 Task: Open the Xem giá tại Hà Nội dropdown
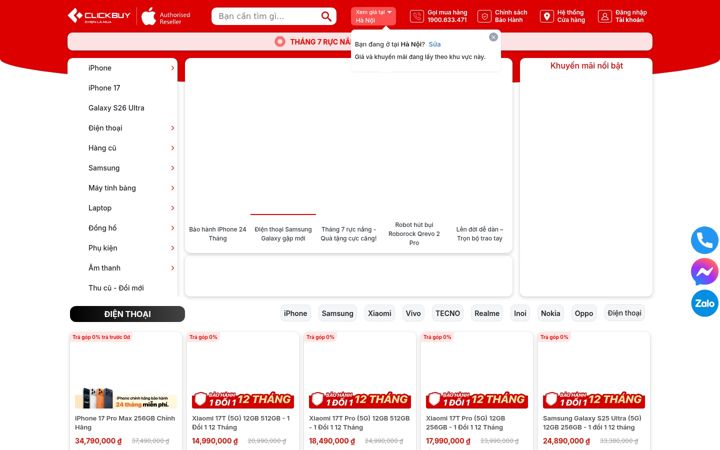[x=373, y=17]
